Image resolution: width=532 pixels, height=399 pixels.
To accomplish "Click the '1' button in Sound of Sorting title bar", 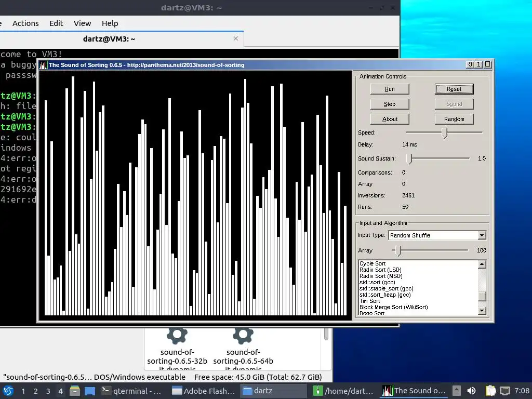I will tap(478, 64).
